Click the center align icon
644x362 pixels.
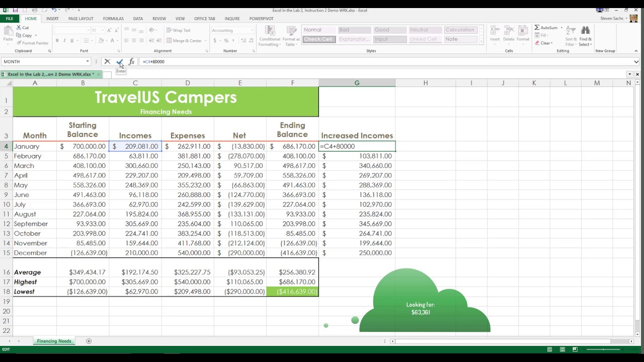pyautogui.click(x=134, y=41)
